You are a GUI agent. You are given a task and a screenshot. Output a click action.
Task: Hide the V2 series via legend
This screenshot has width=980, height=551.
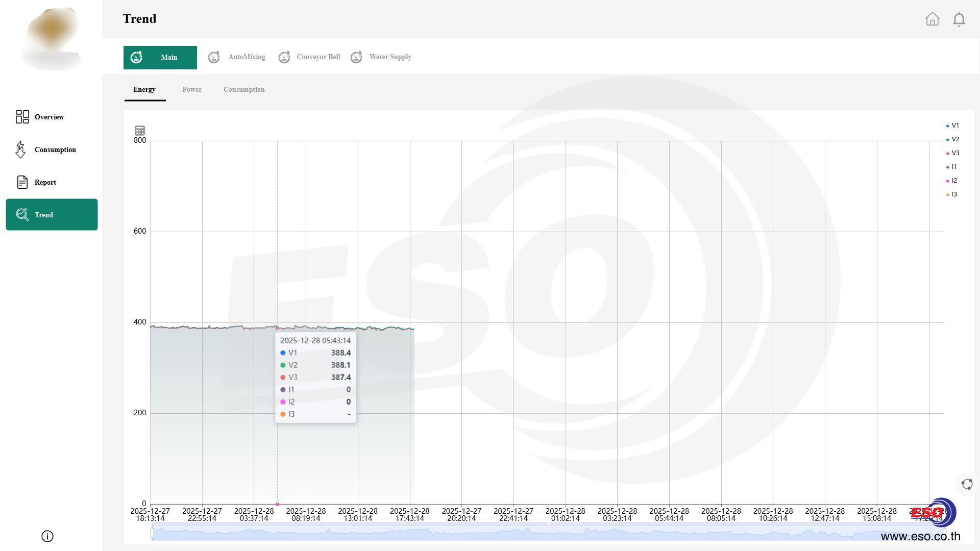click(x=952, y=139)
